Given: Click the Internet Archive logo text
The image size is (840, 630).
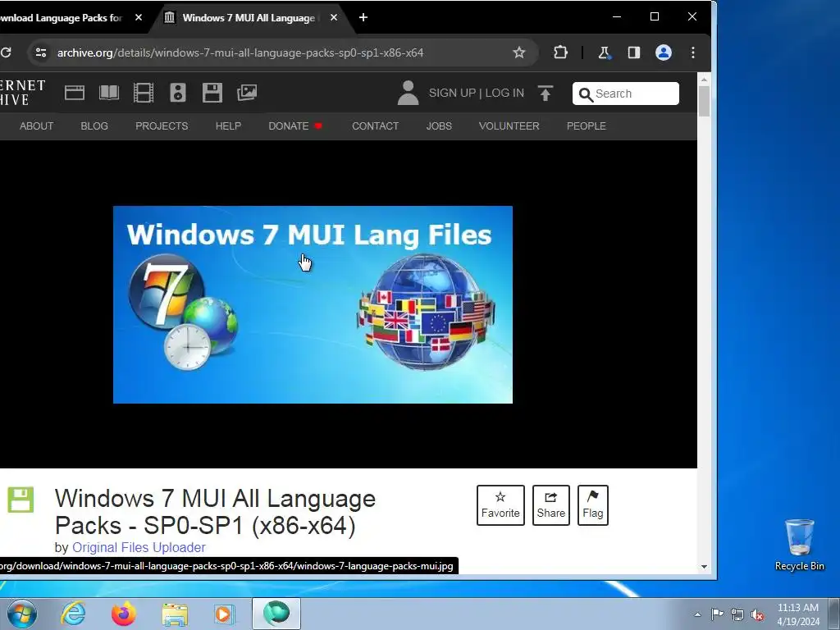Looking at the screenshot, I should [22, 93].
